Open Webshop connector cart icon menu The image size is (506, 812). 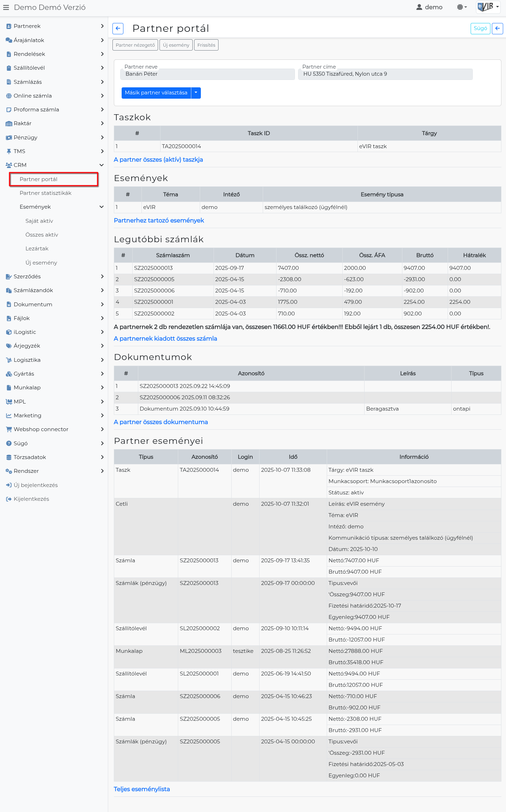pos(9,429)
